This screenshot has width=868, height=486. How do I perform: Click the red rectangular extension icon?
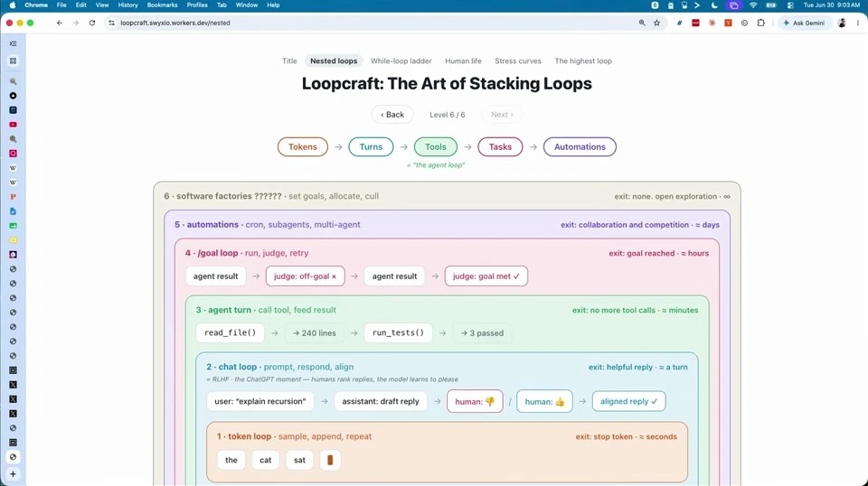click(696, 23)
